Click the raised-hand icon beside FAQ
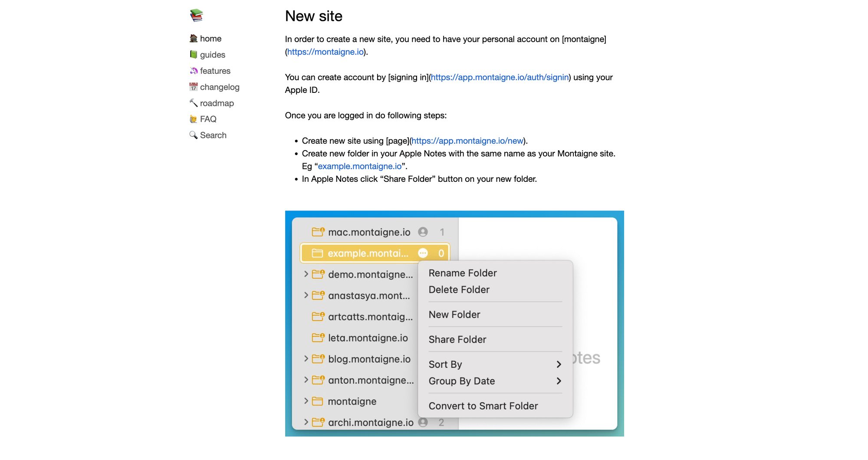This screenshot has height=460, width=868. (194, 119)
